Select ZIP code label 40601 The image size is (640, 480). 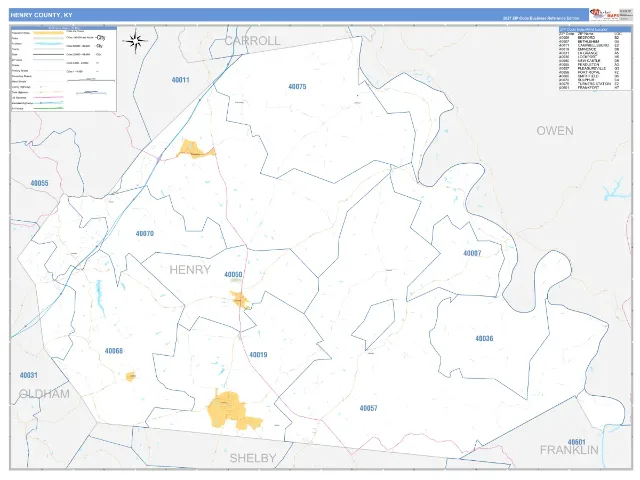[x=576, y=442]
